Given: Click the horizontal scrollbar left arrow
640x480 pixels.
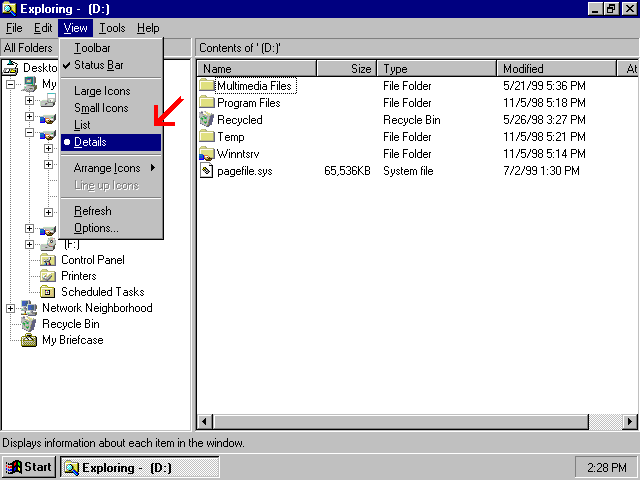Looking at the screenshot, I should tap(204, 422).
